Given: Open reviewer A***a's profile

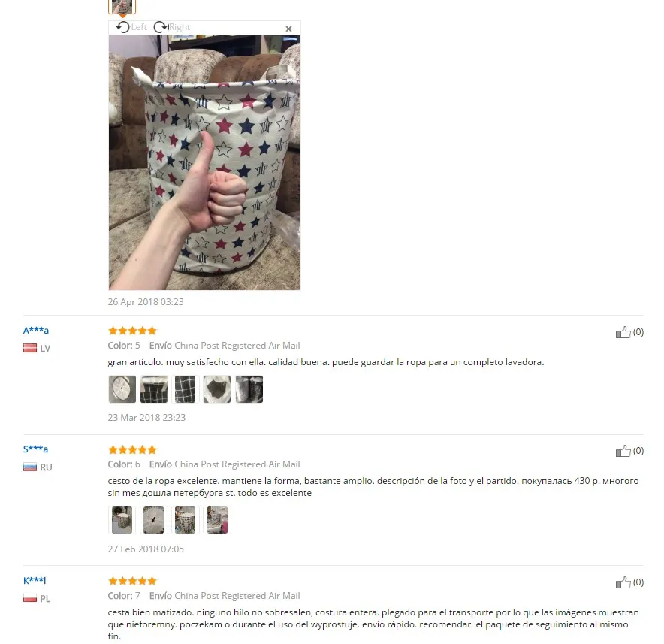Looking at the screenshot, I should 36,331.
